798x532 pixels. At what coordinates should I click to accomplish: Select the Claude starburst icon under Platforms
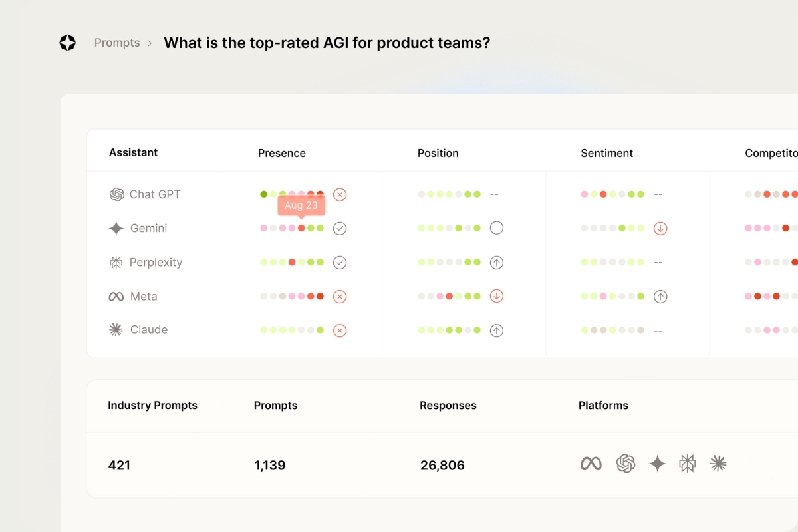718,464
